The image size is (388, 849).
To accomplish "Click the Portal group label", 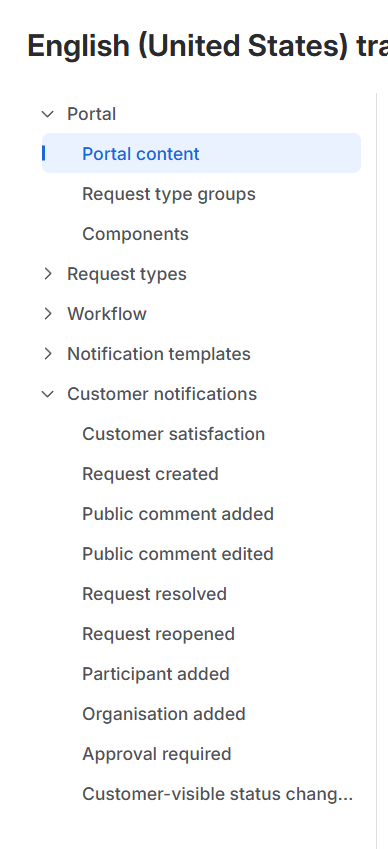I will tap(91, 114).
